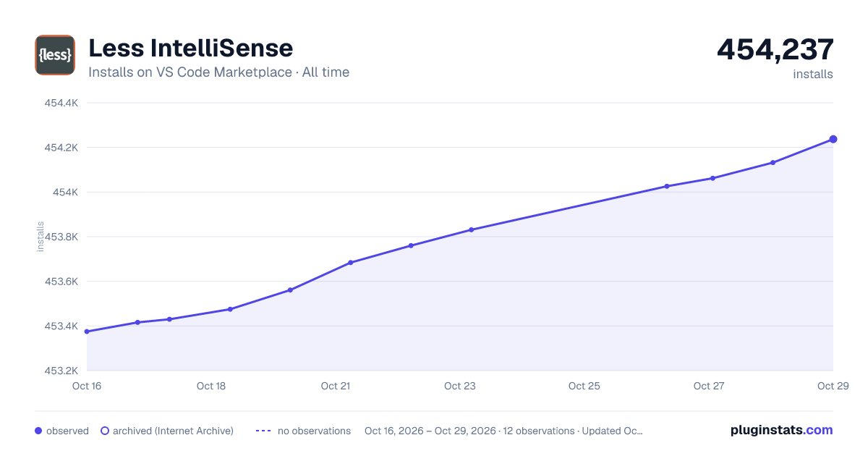Click the 453.4K y-axis label

61,326
